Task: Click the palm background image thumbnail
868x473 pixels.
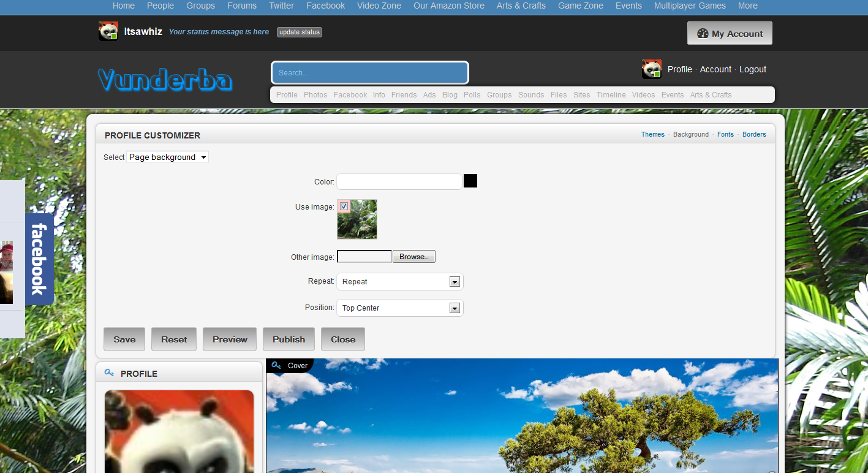Action: [357, 219]
